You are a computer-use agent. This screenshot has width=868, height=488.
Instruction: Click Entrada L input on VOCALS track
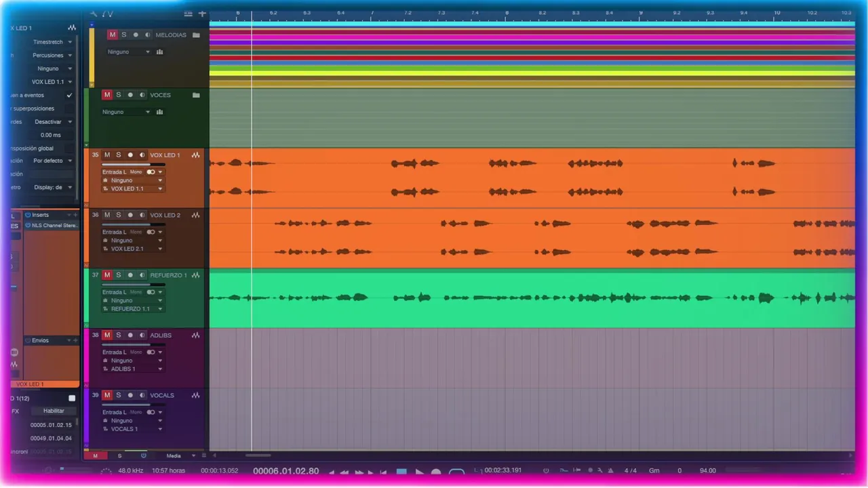click(114, 412)
